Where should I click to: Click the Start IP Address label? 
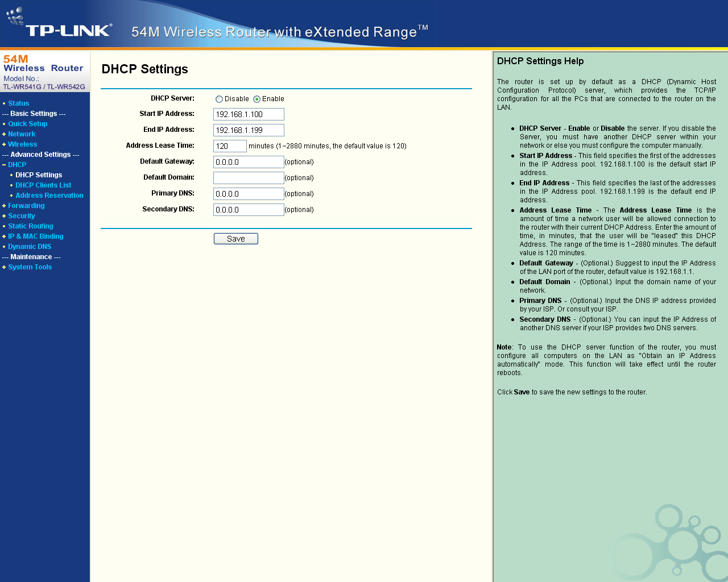[x=167, y=114]
